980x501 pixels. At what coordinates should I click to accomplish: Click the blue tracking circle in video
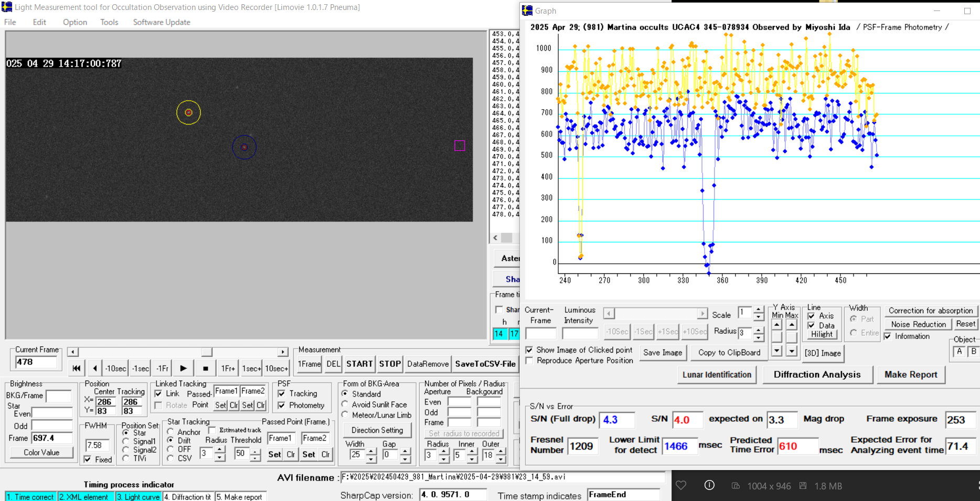[244, 147]
